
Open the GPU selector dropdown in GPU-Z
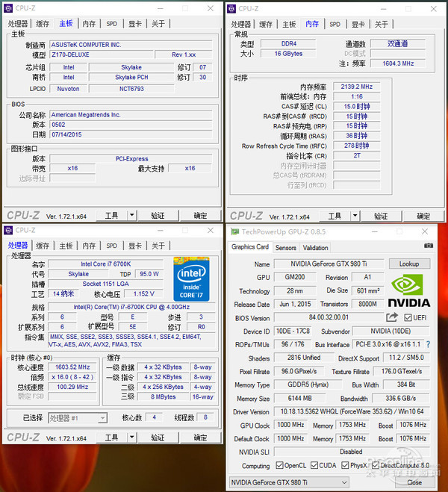pyautogui.click(x=289, y=482)
